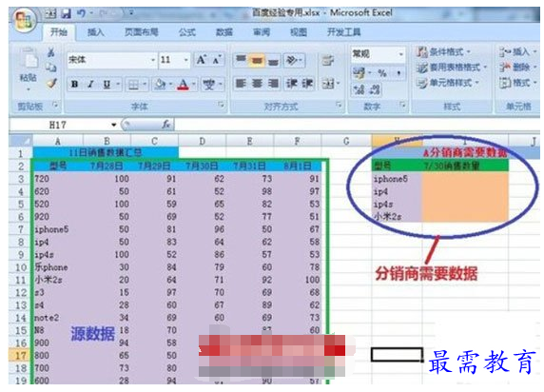Open font name 宋体 dropdown
This screenshot has height=392, width=544.
tap(153, 60)
